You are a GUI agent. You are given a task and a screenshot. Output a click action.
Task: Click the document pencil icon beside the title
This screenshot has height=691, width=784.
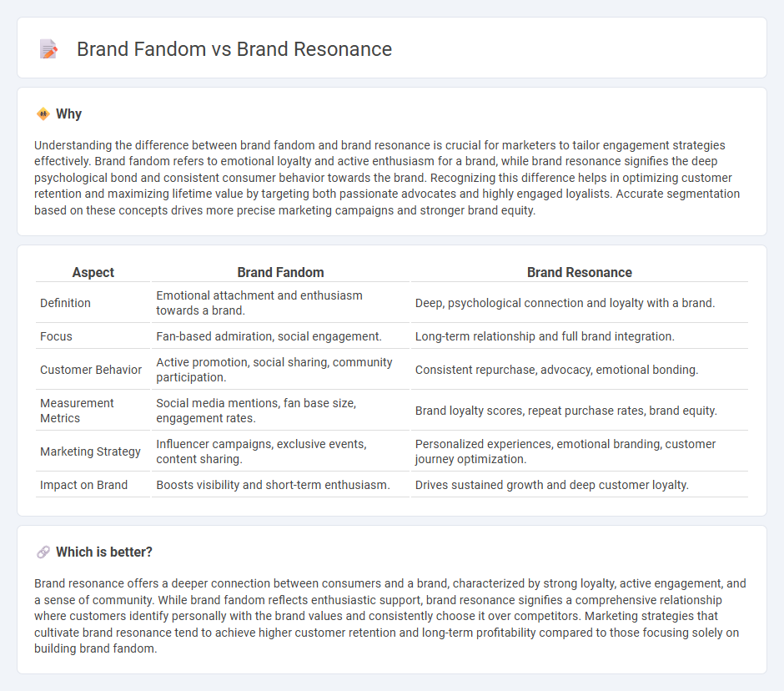(x=48, y=49)
